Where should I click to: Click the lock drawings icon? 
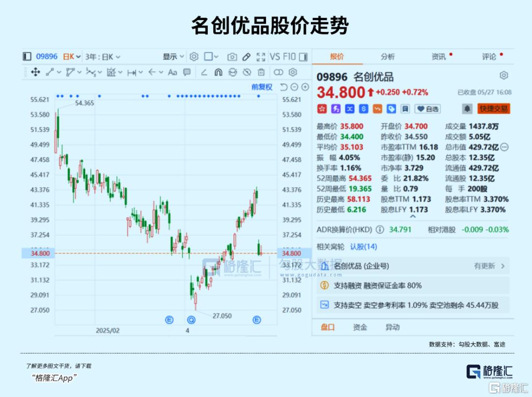pyautogui.click(x=233, y=72)
